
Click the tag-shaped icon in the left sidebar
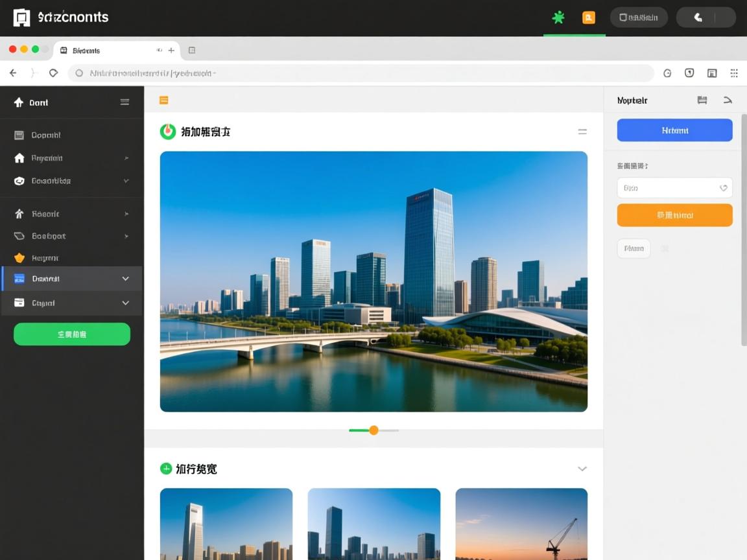(x=19, y=236)
